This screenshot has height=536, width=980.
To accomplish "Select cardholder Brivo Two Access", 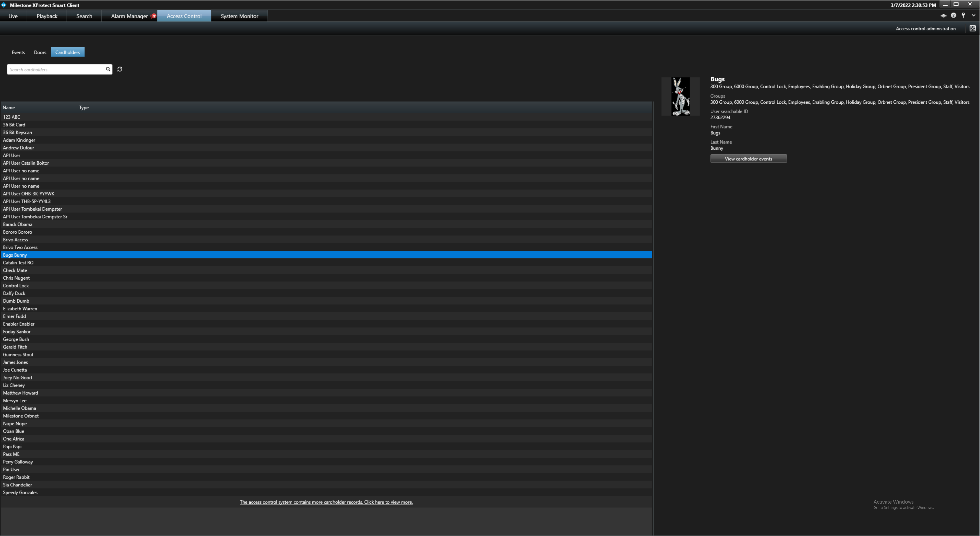I will click(326, 247).
